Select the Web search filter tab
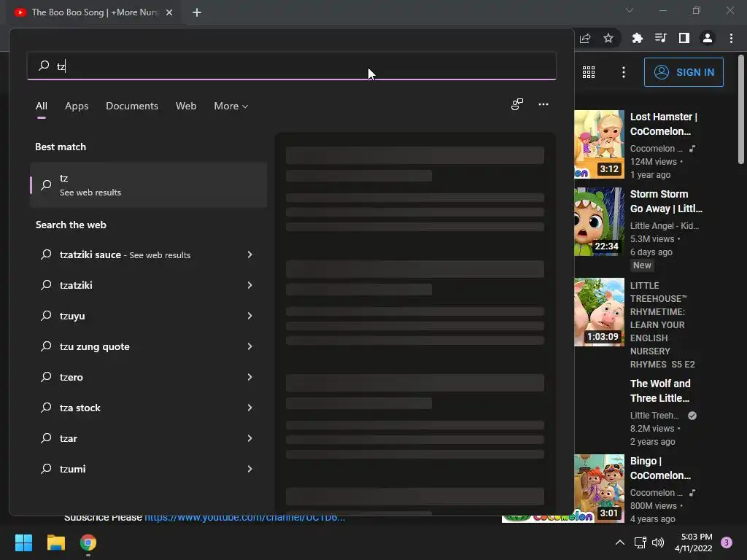Image resolution: width=747 pixels, height=560 pixels. [186, 106]
